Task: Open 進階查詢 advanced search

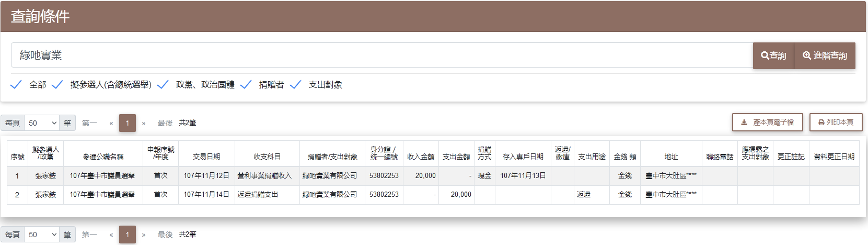Action: coord(825,55)
